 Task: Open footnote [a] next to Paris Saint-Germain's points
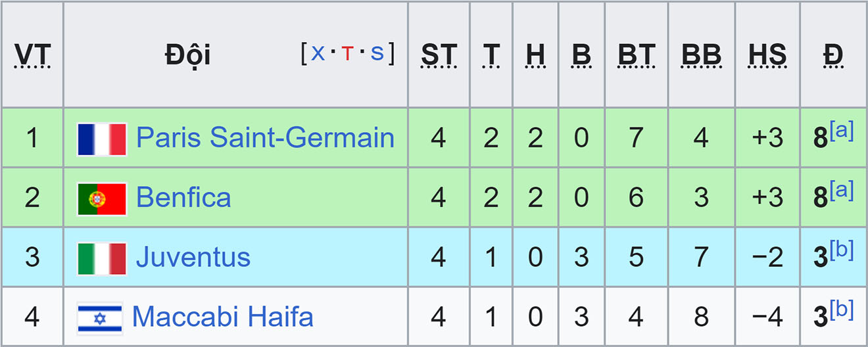click(841, 132)
